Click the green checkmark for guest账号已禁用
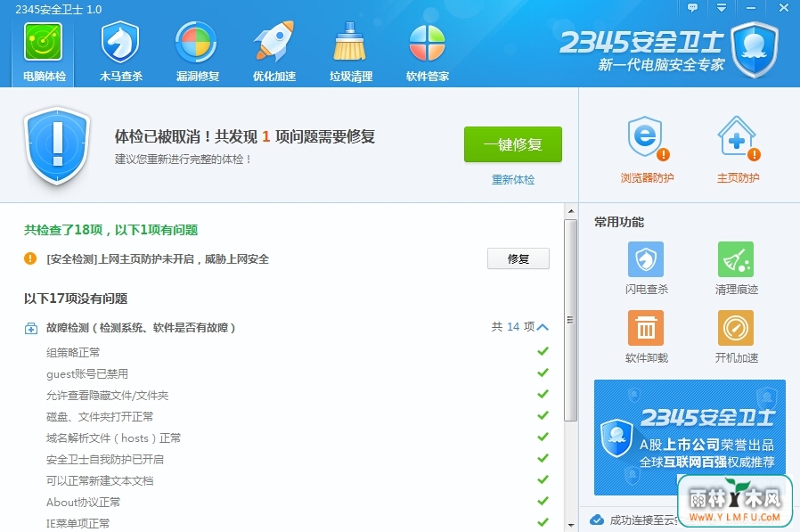 543,372
